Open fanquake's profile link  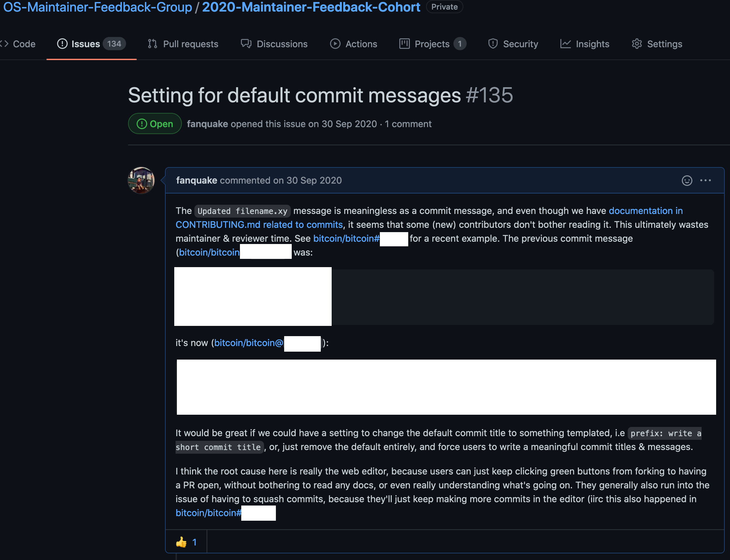[x=196, y=180]
